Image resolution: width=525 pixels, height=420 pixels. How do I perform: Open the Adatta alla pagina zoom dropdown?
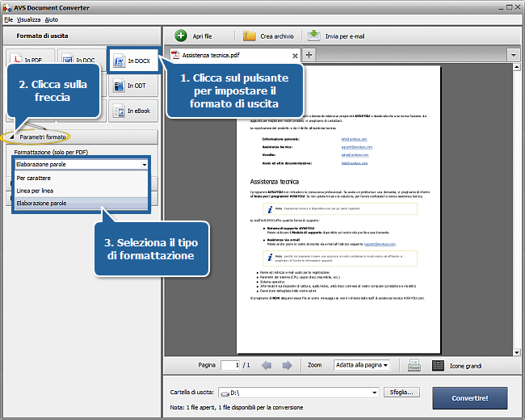pos(362,365)
